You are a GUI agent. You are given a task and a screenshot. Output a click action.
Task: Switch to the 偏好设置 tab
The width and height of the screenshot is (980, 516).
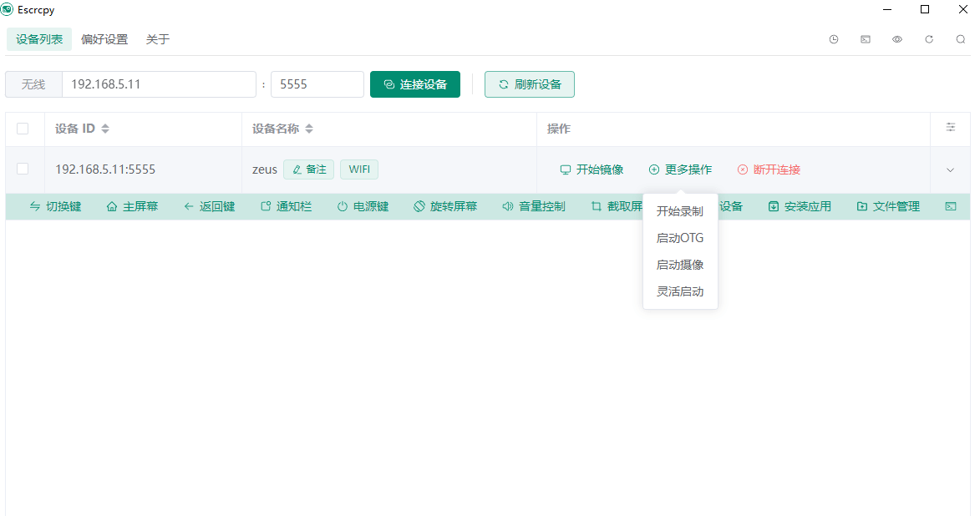click(104, 39)
